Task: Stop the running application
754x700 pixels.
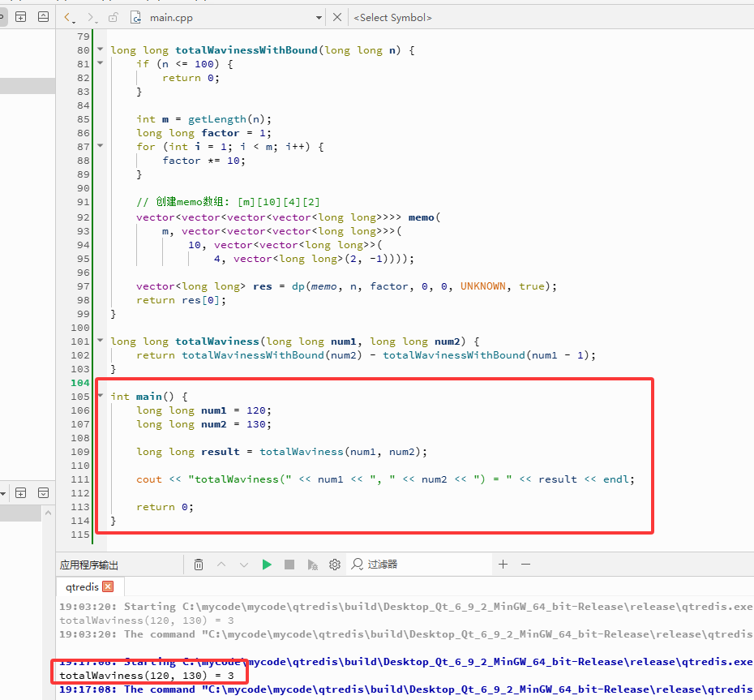Action: coord(289,565)
